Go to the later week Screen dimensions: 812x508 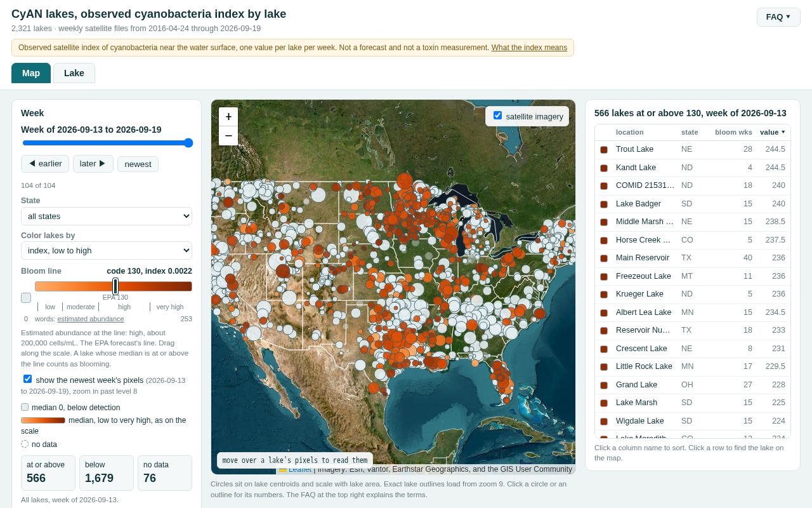[93, 164]
